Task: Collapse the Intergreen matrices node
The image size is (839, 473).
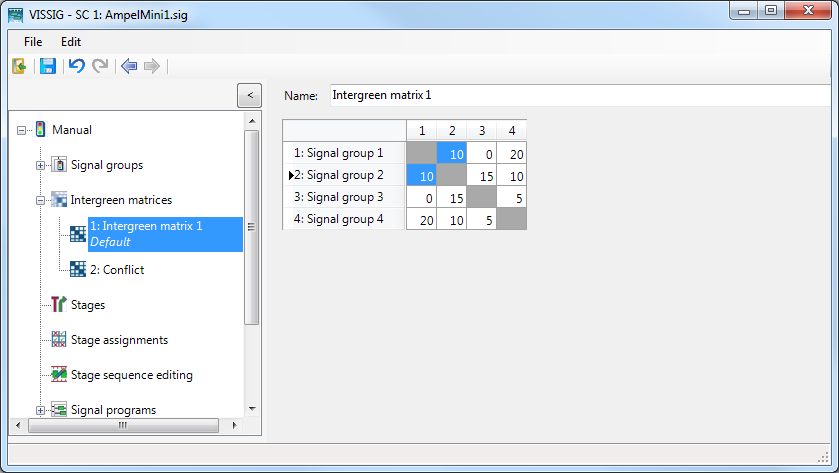Action: coord(41,200)
